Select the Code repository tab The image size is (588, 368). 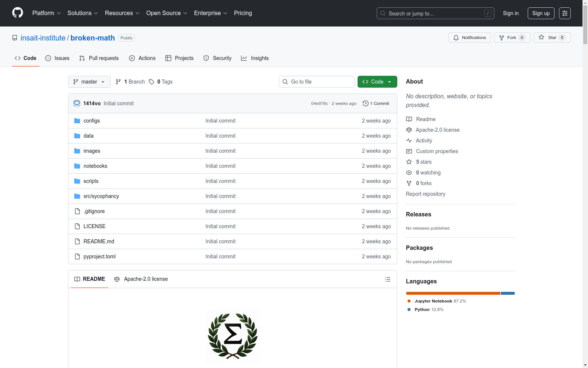[26, 58]
